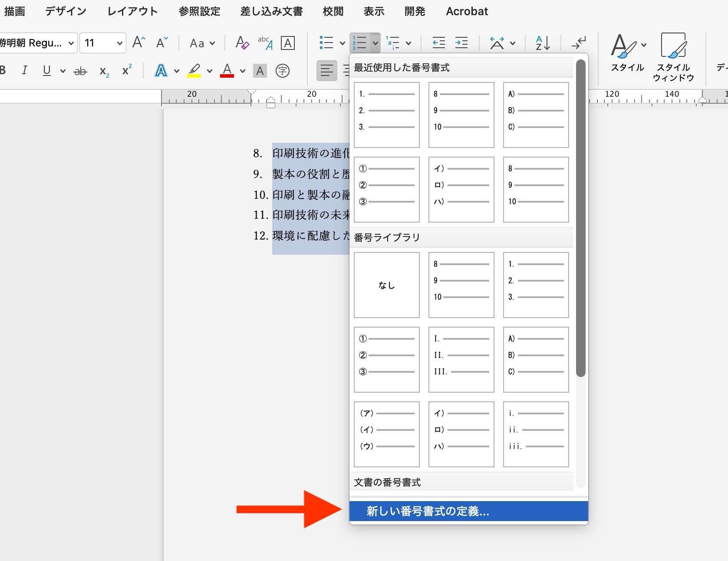Click the sort A-Z icon
This screenshot has height=561, width=728.
[543, 43]
